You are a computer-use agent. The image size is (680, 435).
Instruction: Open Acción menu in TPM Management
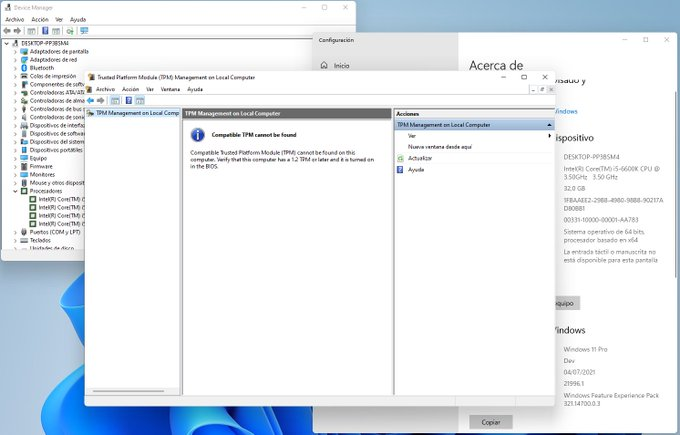coord(131,89)
